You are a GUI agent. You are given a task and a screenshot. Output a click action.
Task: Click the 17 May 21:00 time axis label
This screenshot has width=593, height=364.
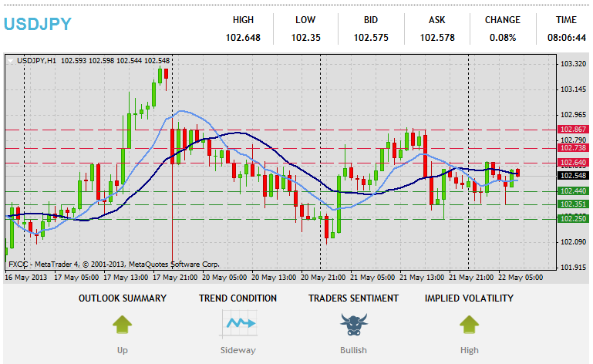pos(175,278)
